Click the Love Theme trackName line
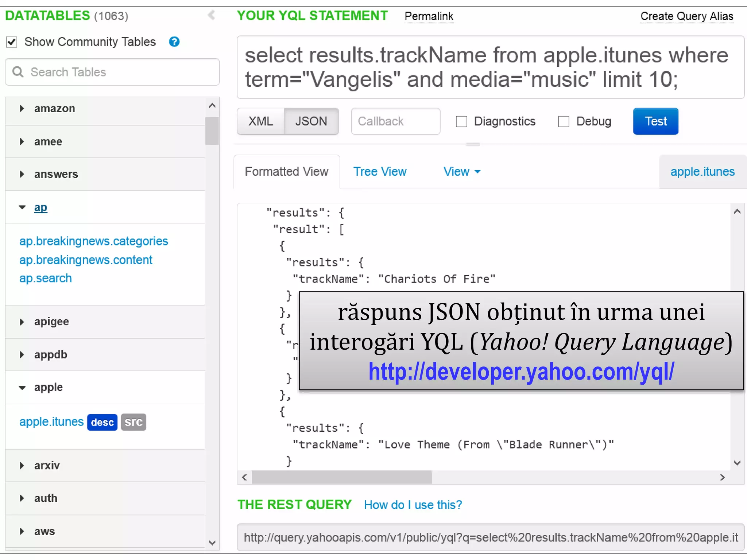Image resolution: width=747 pixels, height=560 pixels. point(453,444)
